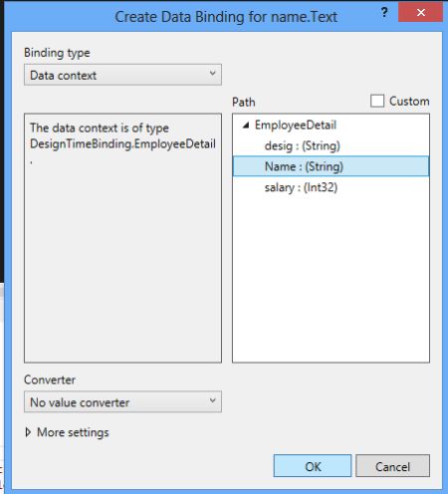The width and height of the screenshot is (448, 494).
Task: Click the More settings label
Action: pyautogui.click(x=73, y=432)
